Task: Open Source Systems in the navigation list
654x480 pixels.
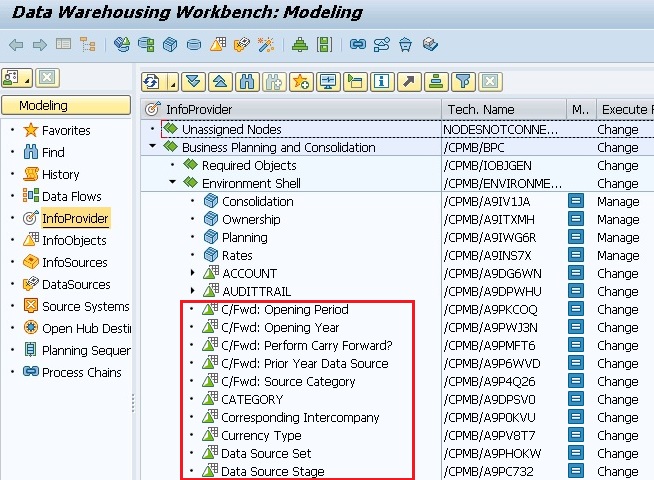Action: click(86, 307)
